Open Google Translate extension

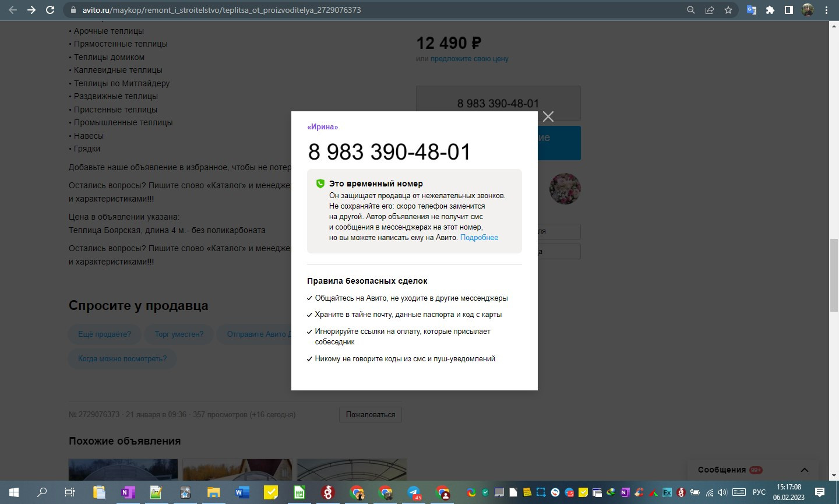[752, 10]
